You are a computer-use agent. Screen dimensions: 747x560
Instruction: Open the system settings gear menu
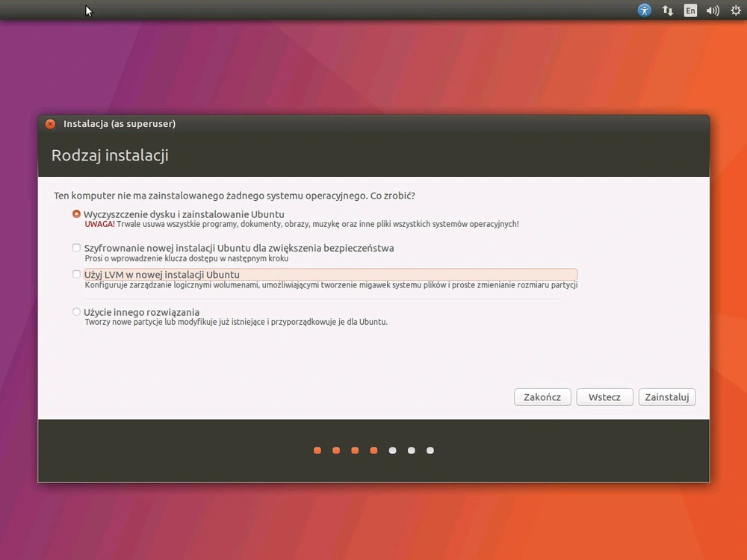[x=736, y=10]
